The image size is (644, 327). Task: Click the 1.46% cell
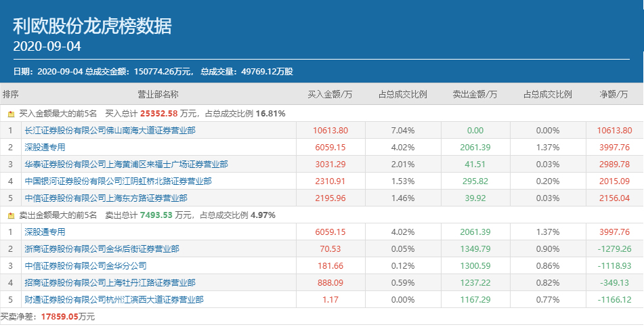coord(403,198)
